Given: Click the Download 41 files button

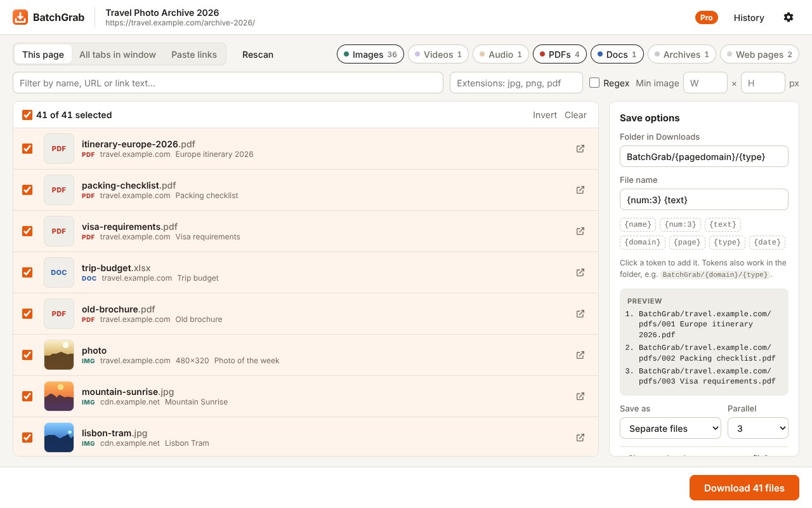Looking at the screenshot, I should click(744, 488).
